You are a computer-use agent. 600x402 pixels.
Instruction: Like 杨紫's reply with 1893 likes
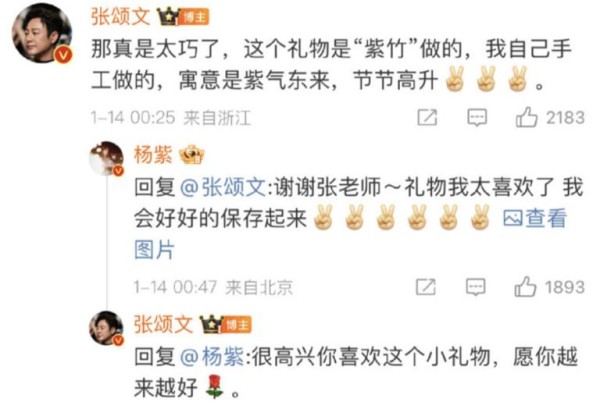[x=525, y=287]
